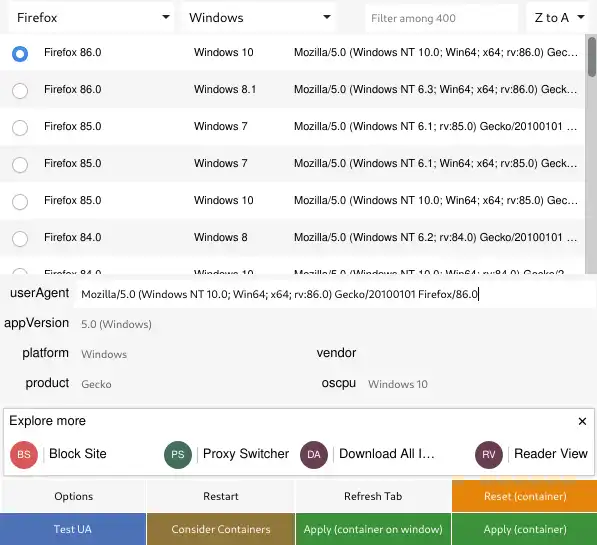The image size is (597, 545).
Task: Click the userAgent text field
Action: [x=335, y=294]
